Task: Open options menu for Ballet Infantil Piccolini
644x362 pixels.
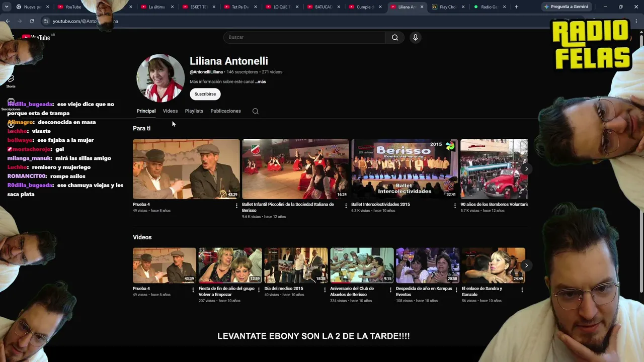Action: 346,206
